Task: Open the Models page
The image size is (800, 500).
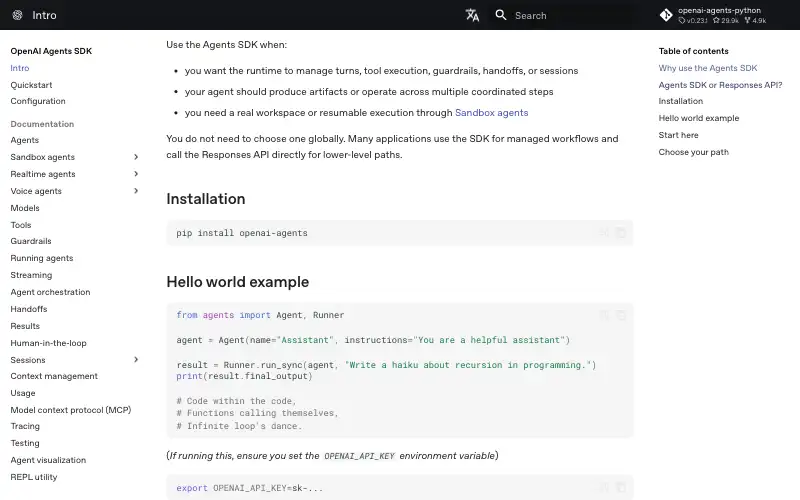Action: pyautogui.click(x=25, y=208)
